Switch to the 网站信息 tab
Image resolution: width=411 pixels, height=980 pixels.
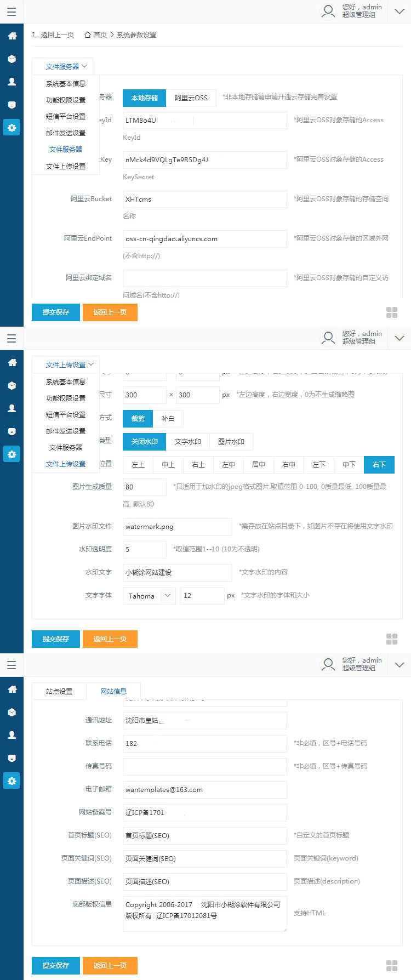pos(113,691)
